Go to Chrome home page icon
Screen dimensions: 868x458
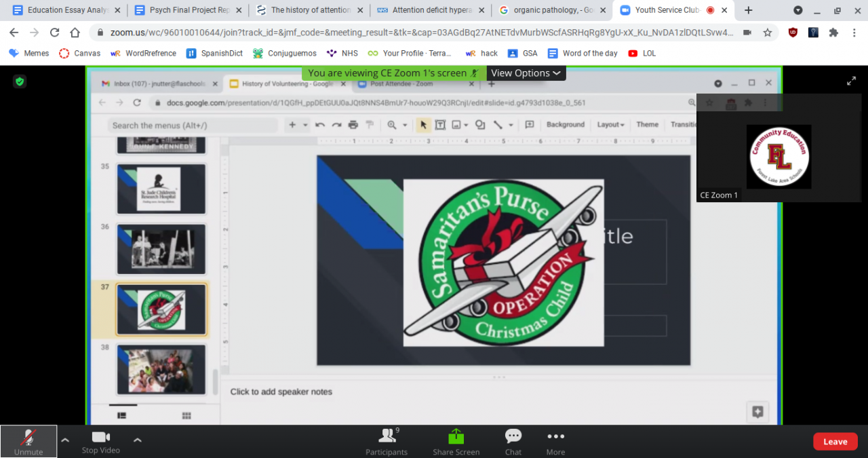click(x=75, y=33)
